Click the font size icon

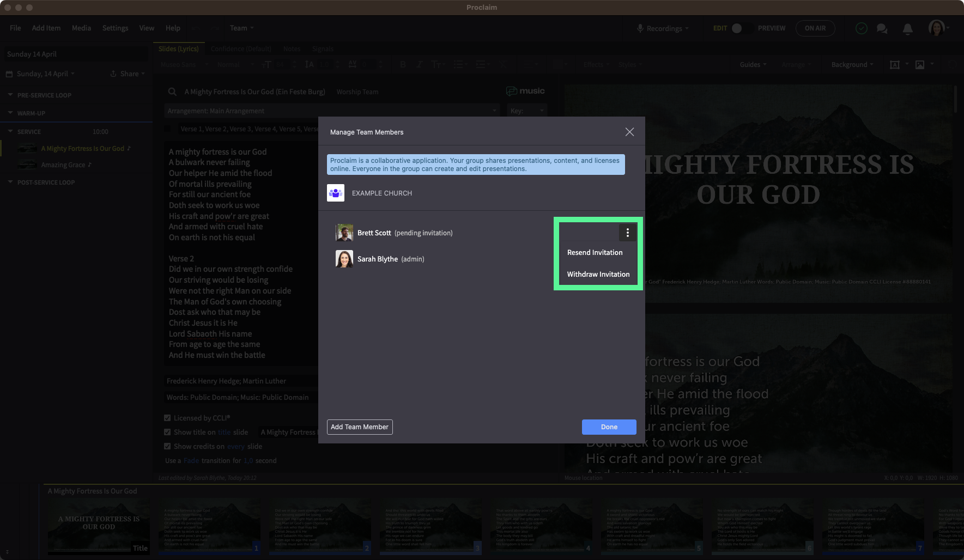(x=266, y=64)
